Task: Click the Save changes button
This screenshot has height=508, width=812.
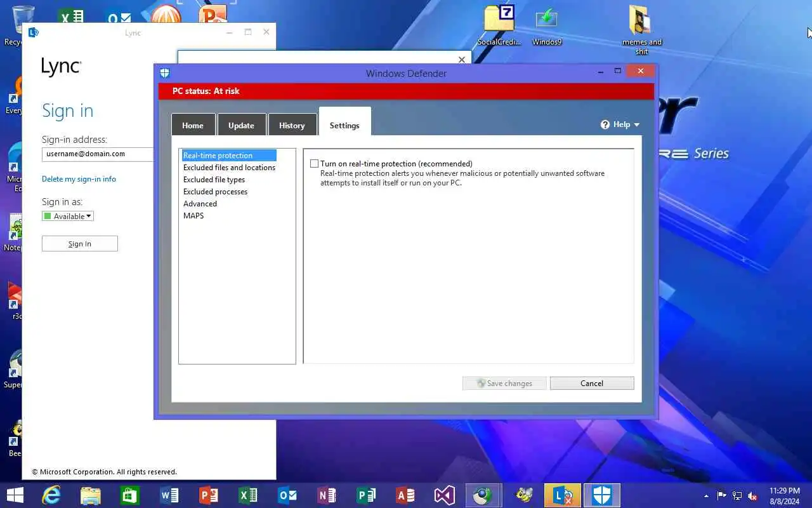Action: tap(504, 383)
